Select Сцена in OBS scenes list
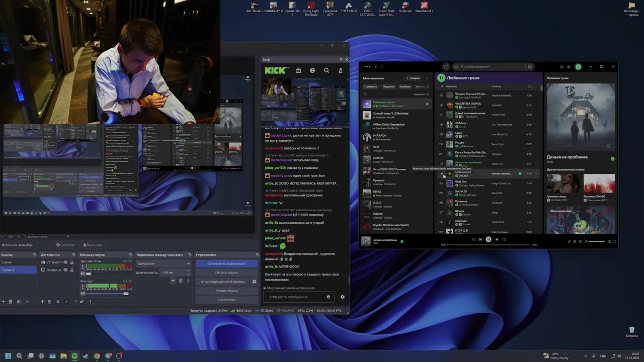The width and height of the screenshot is (644, 362). [19, 262]
